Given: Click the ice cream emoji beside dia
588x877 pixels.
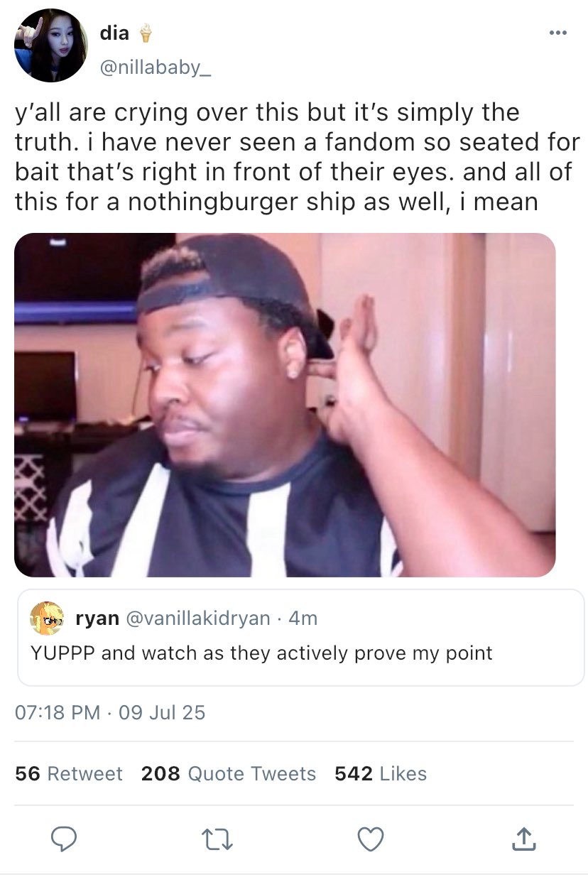Looking at the screenshot, I should tap(146, 33).
